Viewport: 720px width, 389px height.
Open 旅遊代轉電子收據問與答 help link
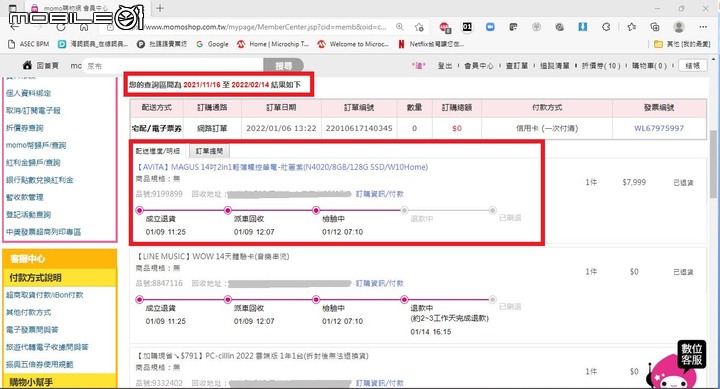(x=47, y=347)
